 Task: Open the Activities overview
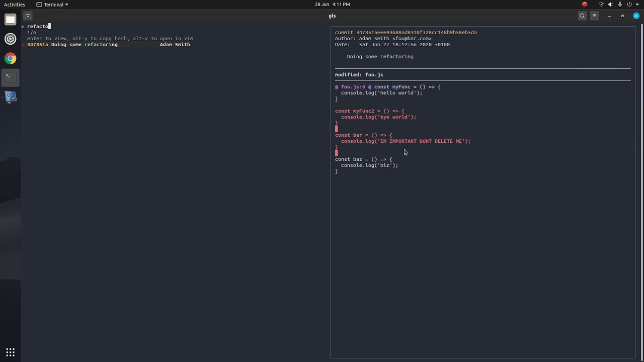pos(14,5)
